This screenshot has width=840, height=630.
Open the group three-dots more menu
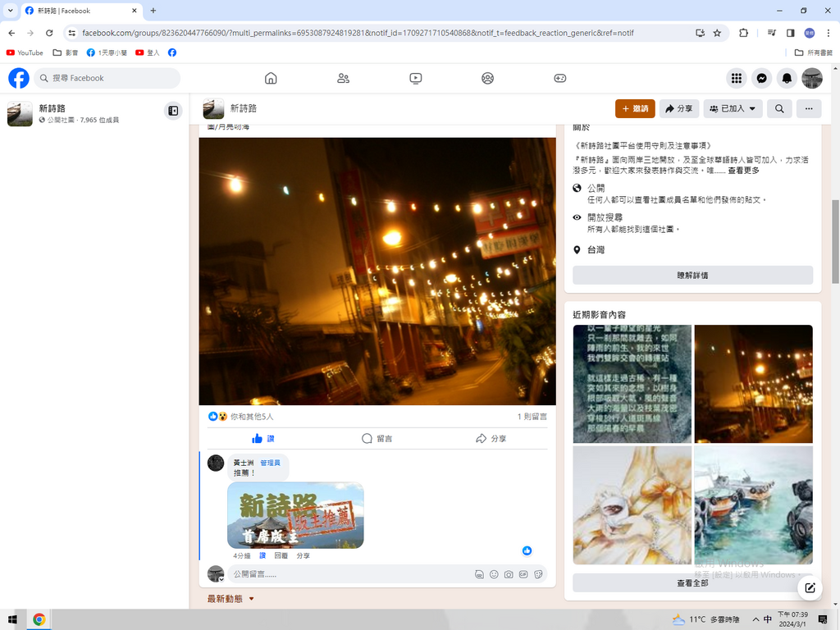808,108
